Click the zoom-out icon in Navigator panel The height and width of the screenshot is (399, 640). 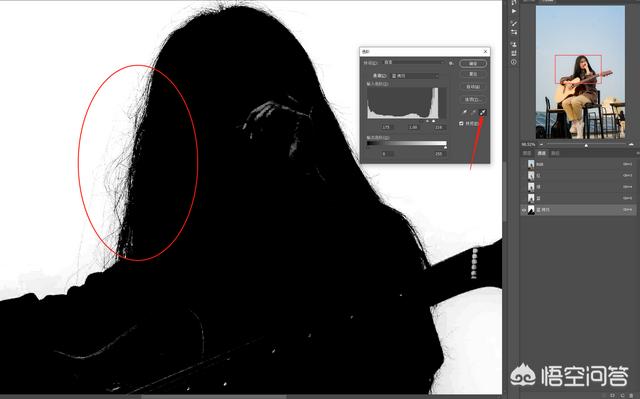(542, 144)
